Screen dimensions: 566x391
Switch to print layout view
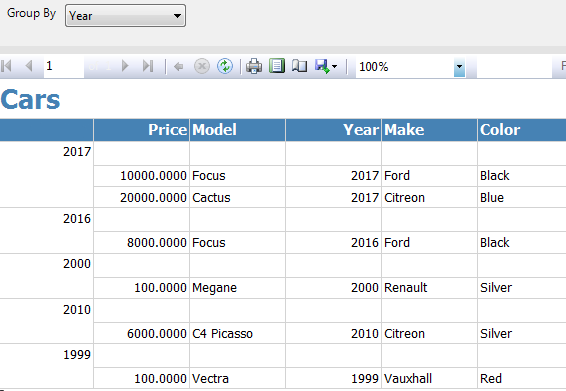pyautogui.click(x=277, y=66)
